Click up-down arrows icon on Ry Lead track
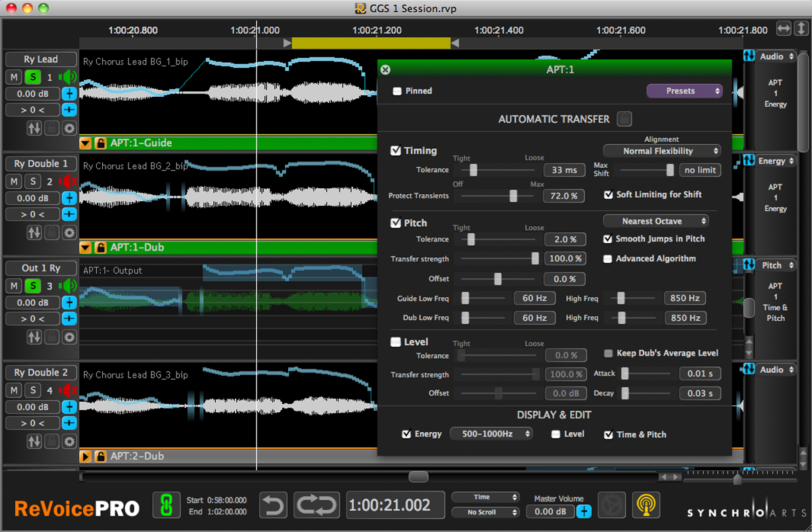812x532 pixels. pos(35,127)
